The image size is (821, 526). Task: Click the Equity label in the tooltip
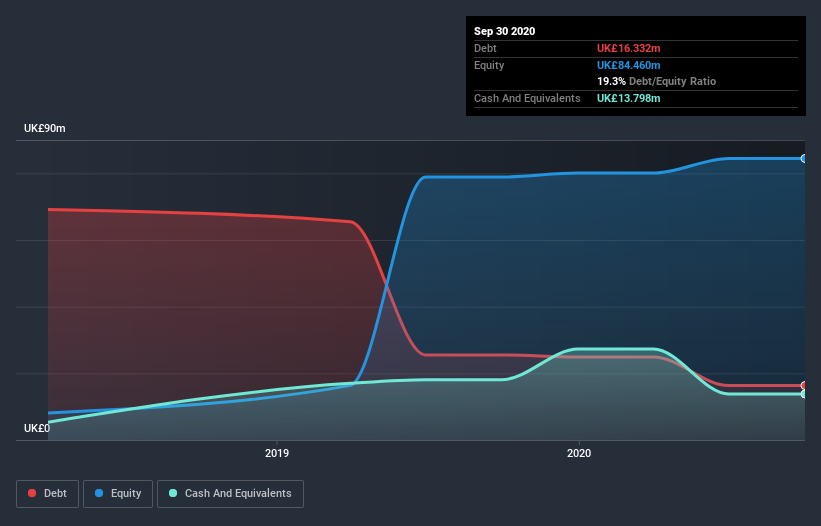click(489, 65)
